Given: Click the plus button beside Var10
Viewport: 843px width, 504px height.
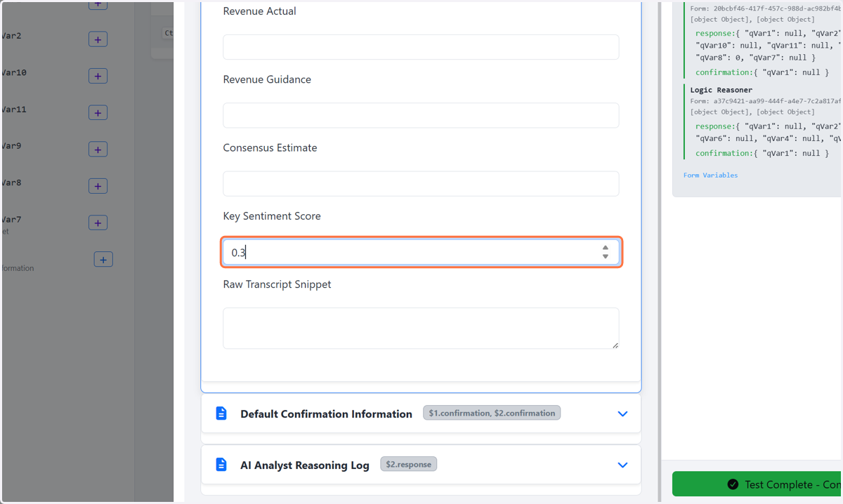Looking at the screenshot, I should pyautogui.click(x=98, y=76).
